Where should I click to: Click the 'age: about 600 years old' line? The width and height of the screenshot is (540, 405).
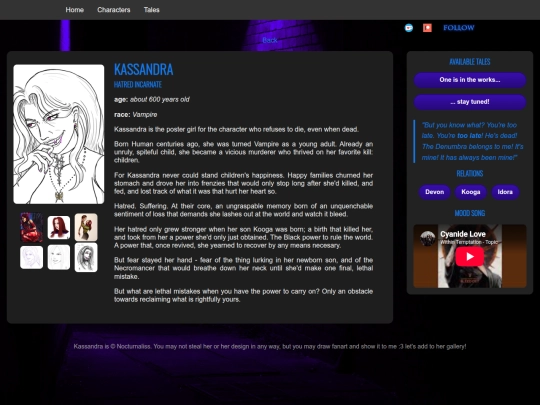pyautogui.click(x=152, y=100)
